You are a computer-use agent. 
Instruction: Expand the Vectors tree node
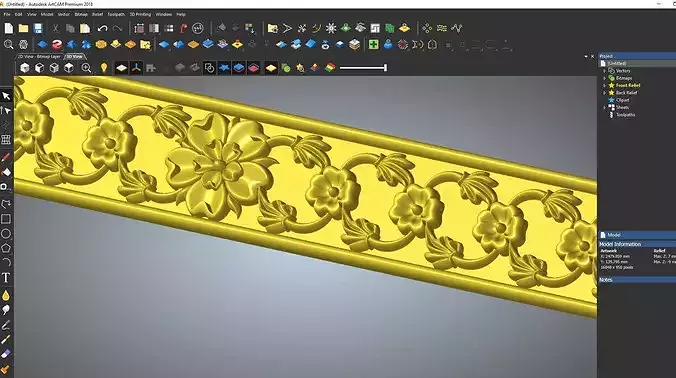pyautogui.click(x=604, y=71)
